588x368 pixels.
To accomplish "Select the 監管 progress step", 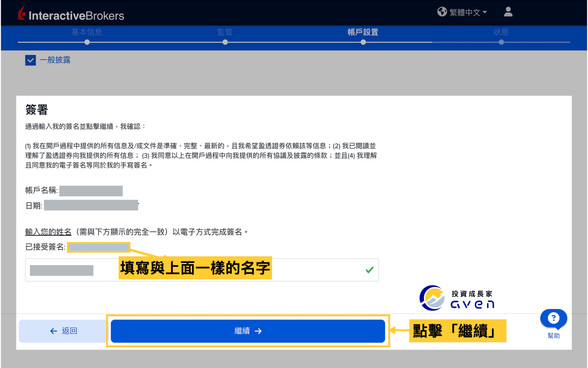I will pos(225,32).
